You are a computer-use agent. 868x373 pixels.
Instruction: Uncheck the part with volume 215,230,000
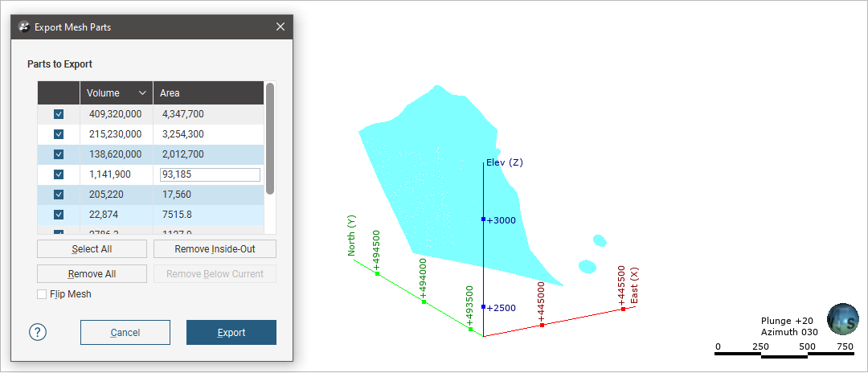(x=59, y=134)
